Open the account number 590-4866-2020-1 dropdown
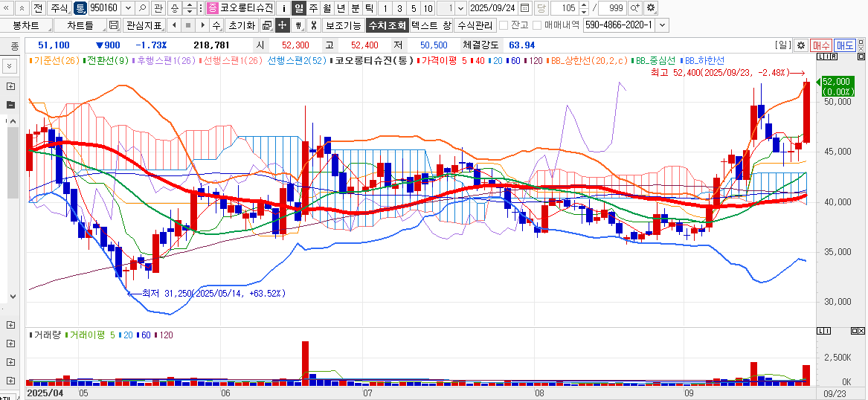The height and width of the screenshot is (400, 868). point(663,25)
